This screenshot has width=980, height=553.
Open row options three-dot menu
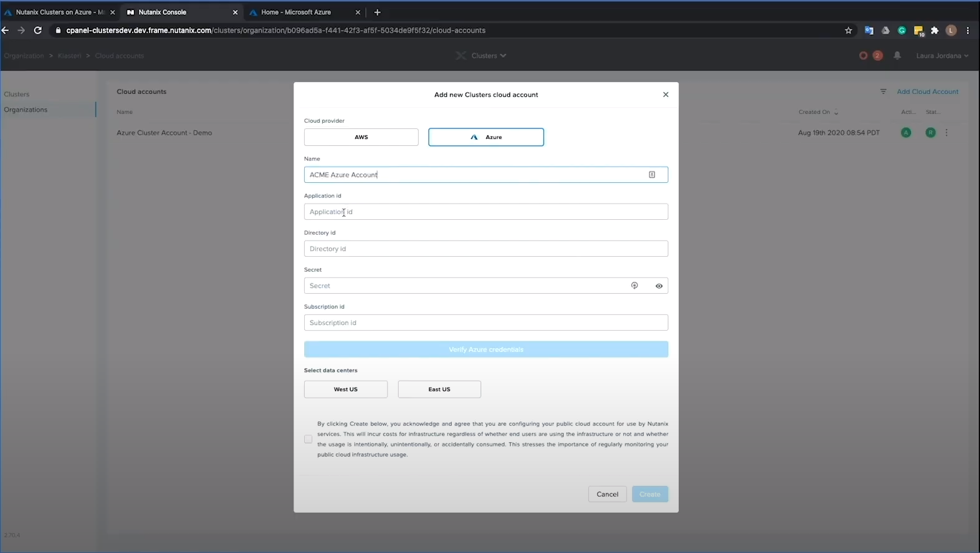[x=946, y=133]
